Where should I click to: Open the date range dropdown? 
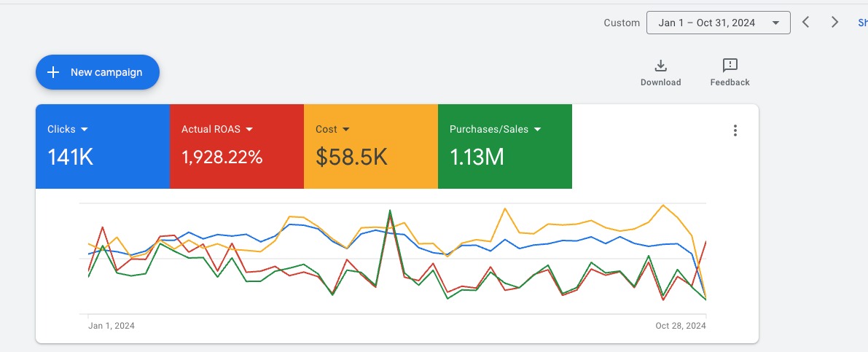(718, 23)
